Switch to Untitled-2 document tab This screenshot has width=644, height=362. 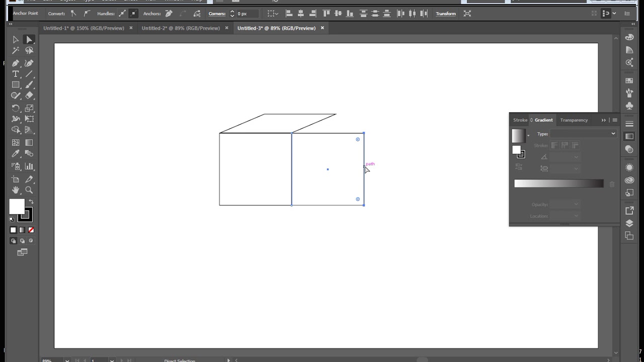tap(181, 28)
